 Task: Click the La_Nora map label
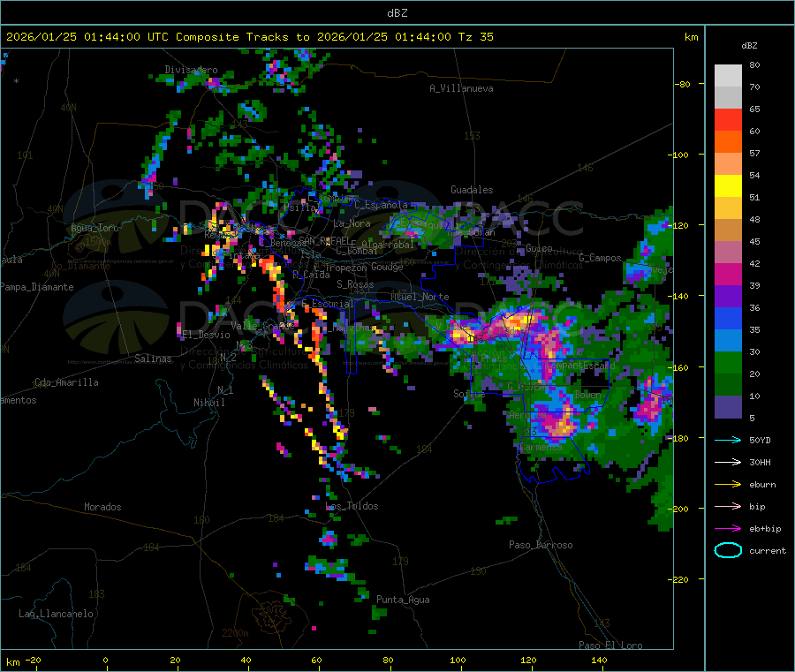tap(352, 223)
